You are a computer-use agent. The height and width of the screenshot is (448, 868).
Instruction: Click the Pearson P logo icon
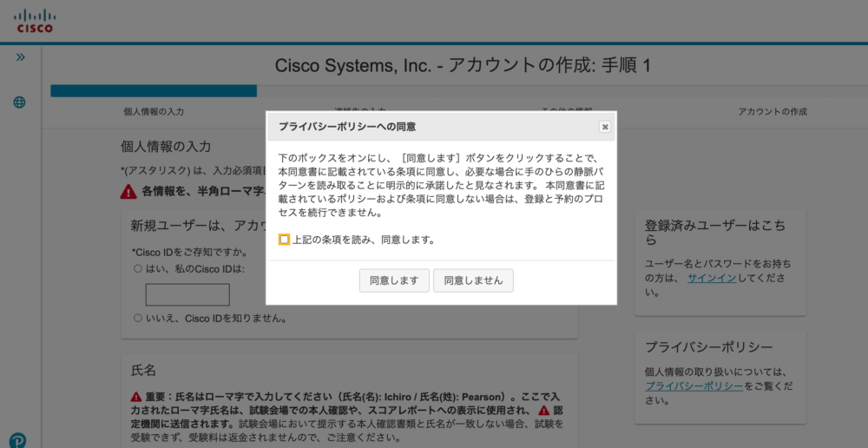pos(17,441)
